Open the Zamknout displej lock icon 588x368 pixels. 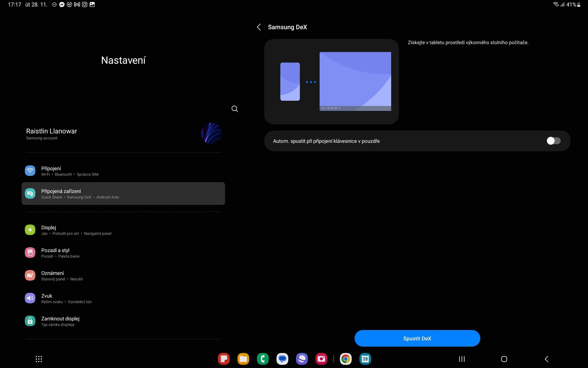tap(30, 321)
